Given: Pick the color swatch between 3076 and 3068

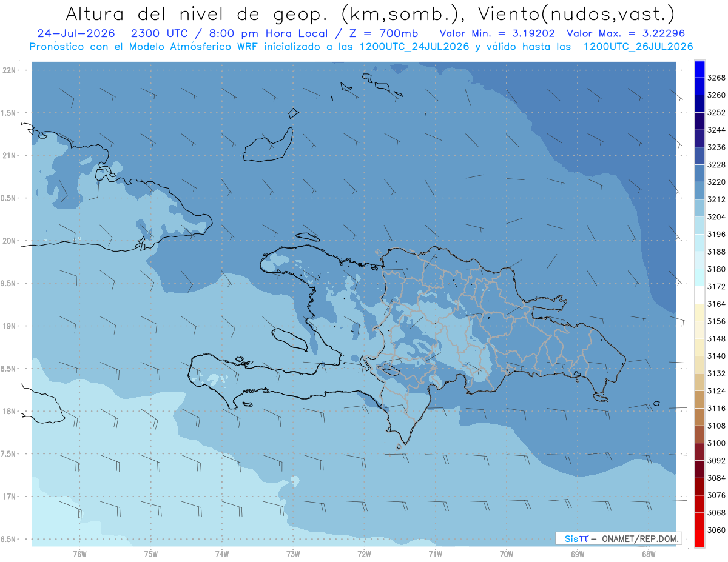Looking at the screenshot, I should click(x=699, y=504).
